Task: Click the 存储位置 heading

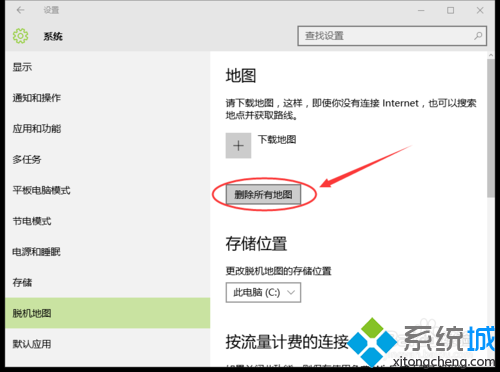Action: 256,243
